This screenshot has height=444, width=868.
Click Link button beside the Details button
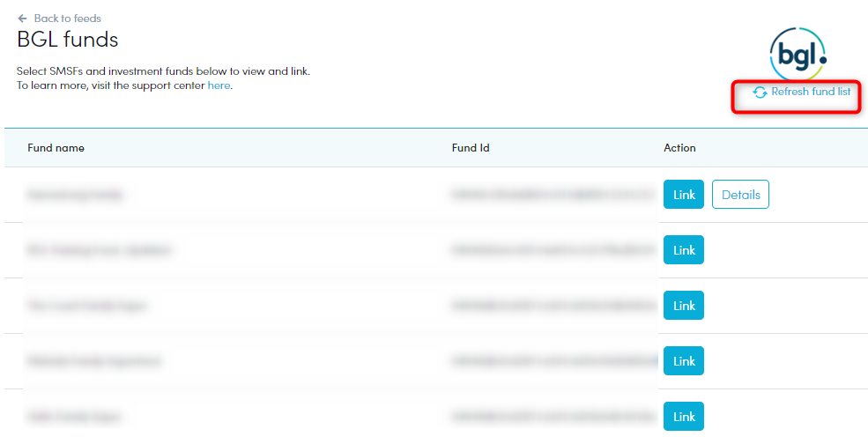click(x=684, y=195)
